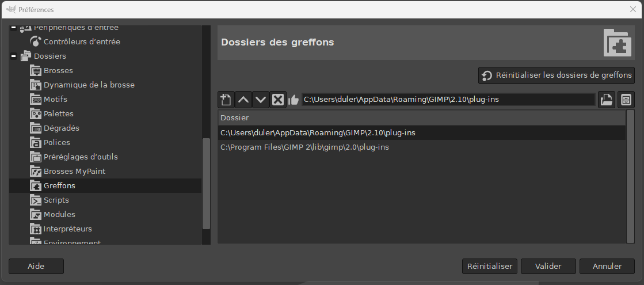644x285 pixels.
Task: Open Préréglages d'outils folder settings
Action: click(81, 157)
